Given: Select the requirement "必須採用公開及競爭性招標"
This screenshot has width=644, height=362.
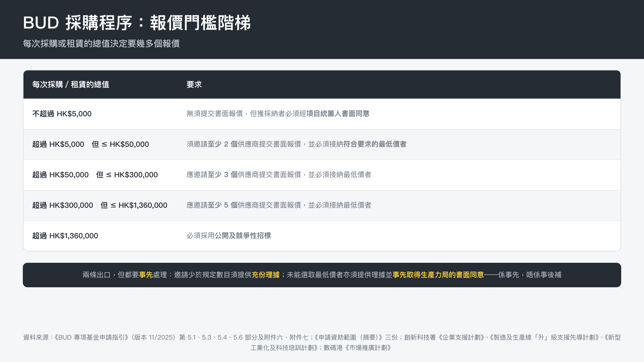Looking at the screenshot, I should pyautogui.click(x=229, y=236).
